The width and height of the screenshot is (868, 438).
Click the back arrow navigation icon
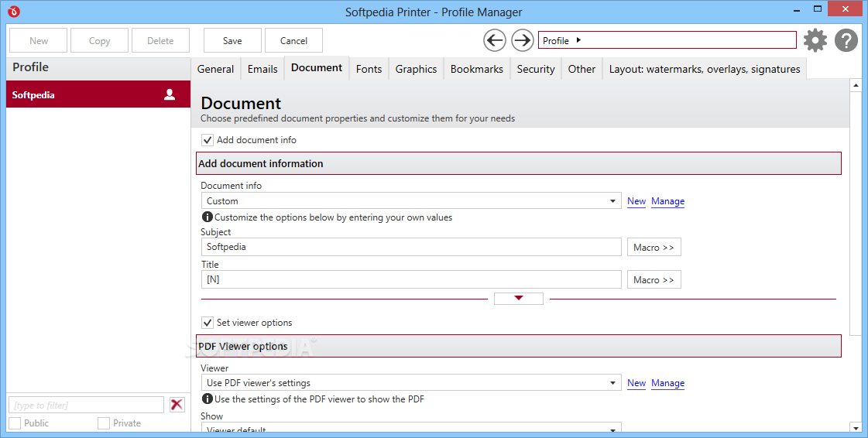pyautogui.click(x=494, y=40)
